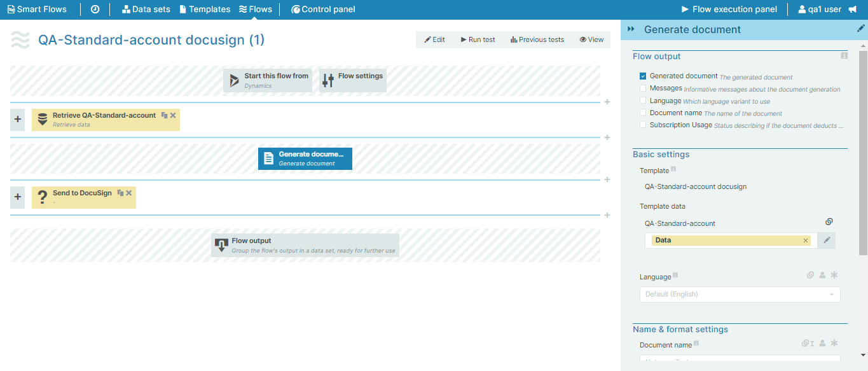Image resolution: width=868 pixels, height=371 pixels.
Task: Click the Language user icon
Action: pos(822,275)
